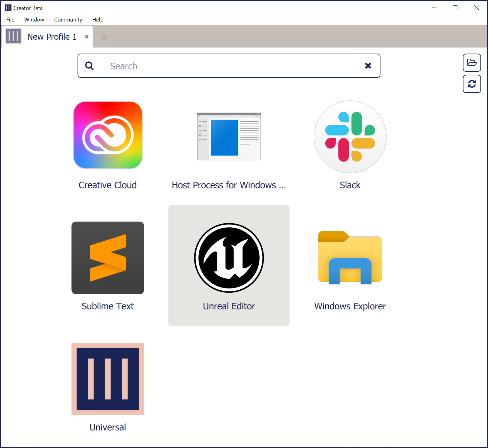Viewport: 488px width, 448px height.
Task: Click the Creator Beta title bar logo
Action: (8, 8)
